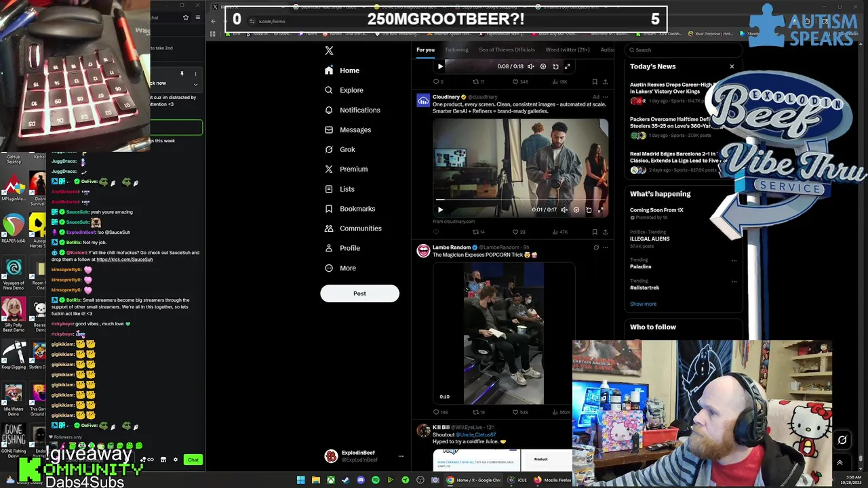Switch to Sea of Thieves Officials tab
Screen dimensions: 868x488
507,49
